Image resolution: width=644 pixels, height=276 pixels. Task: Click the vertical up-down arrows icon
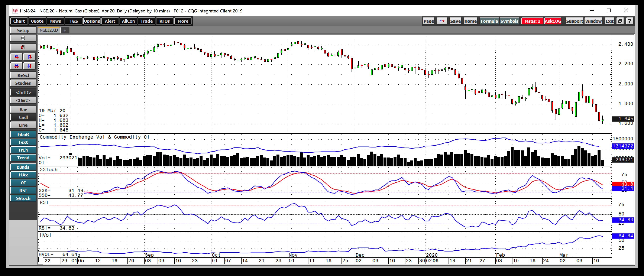click(30, 57)
